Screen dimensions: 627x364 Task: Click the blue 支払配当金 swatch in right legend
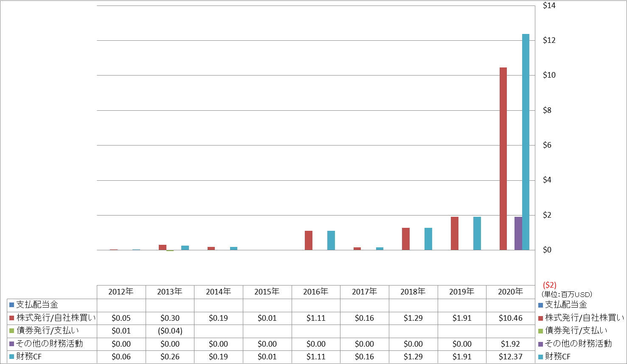pos(540,305)
